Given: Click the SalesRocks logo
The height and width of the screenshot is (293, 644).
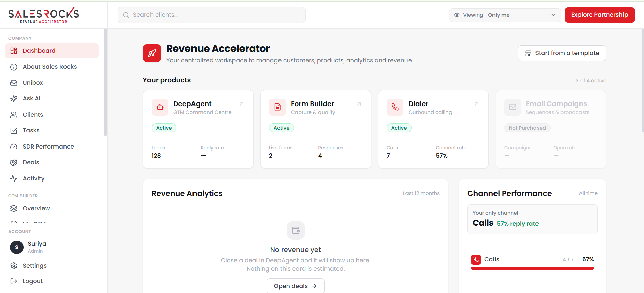Looking at the screenshot, I should [x=44, y=15].
